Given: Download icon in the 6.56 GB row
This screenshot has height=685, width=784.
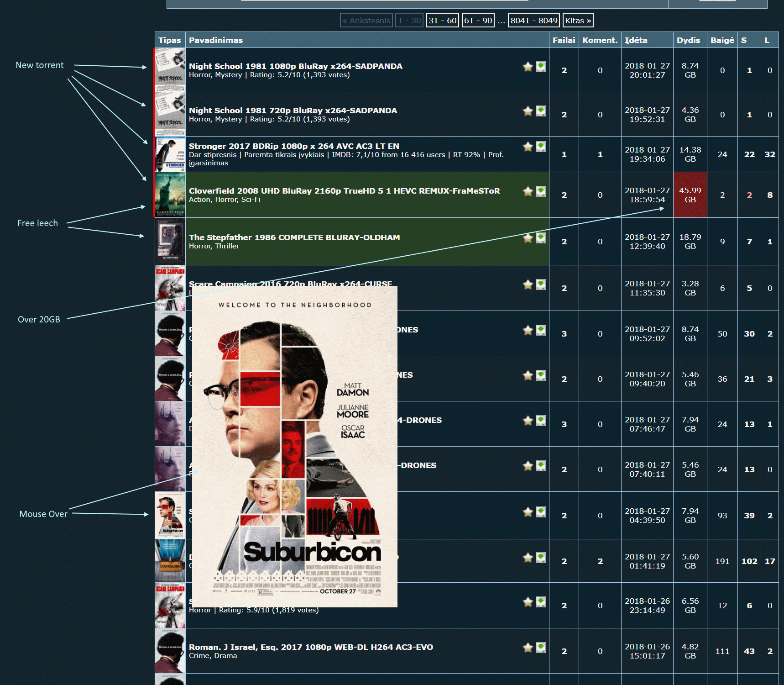Looking at the screenshot, I should (x=541, y=602).
